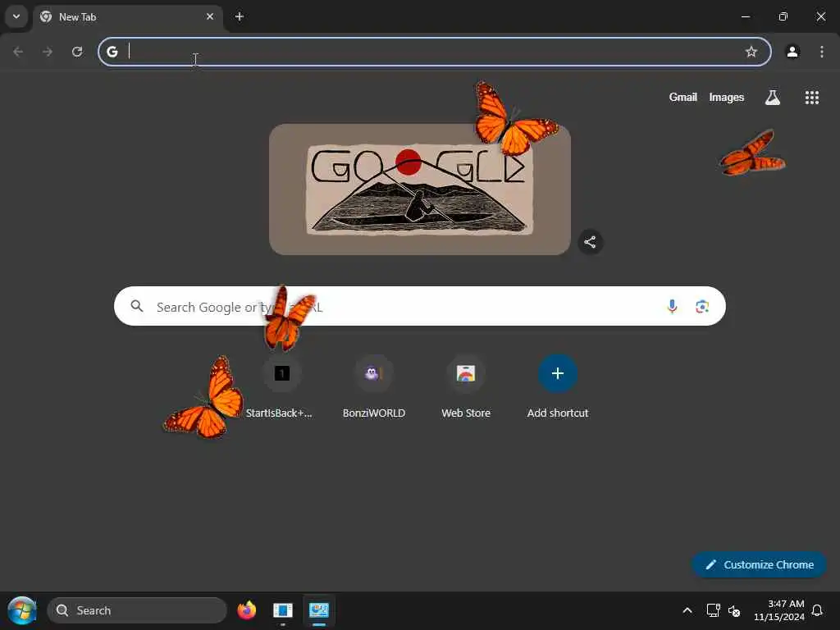Open the BonziWORLD shortcut tile
The image size is (840, 630).
coord(374,387)
